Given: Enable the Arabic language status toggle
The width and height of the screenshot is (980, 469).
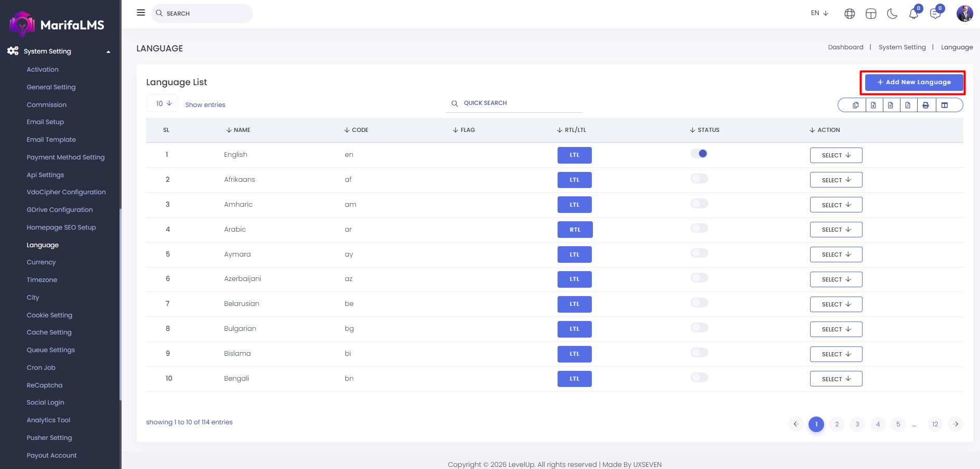Looking at the screenshot, I should coord(699,229).
